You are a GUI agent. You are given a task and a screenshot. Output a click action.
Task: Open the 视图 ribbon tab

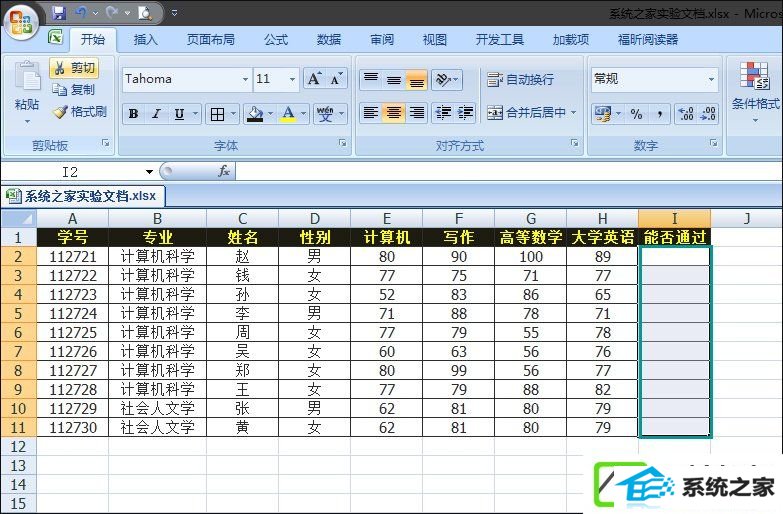[x=434, y=39]
